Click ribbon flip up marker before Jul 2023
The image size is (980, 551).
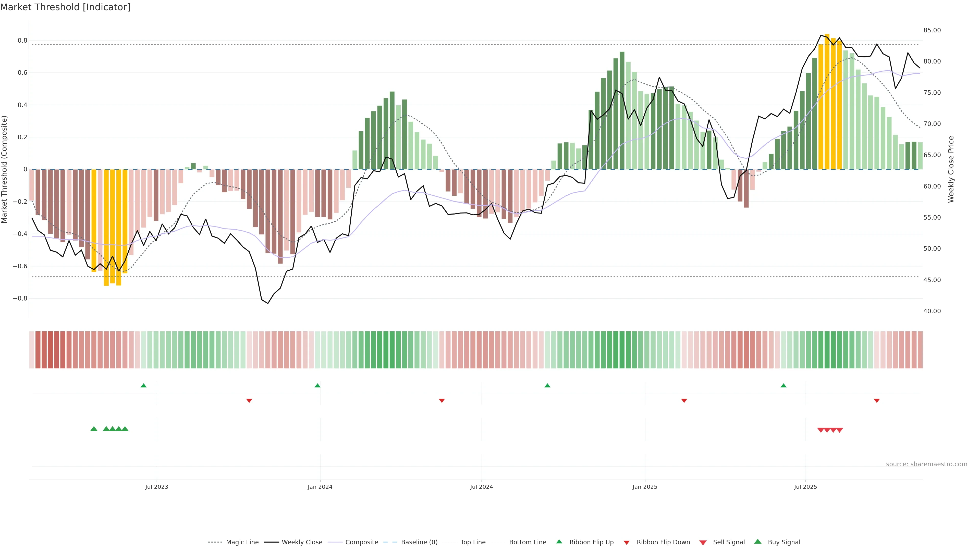[143, 386]
